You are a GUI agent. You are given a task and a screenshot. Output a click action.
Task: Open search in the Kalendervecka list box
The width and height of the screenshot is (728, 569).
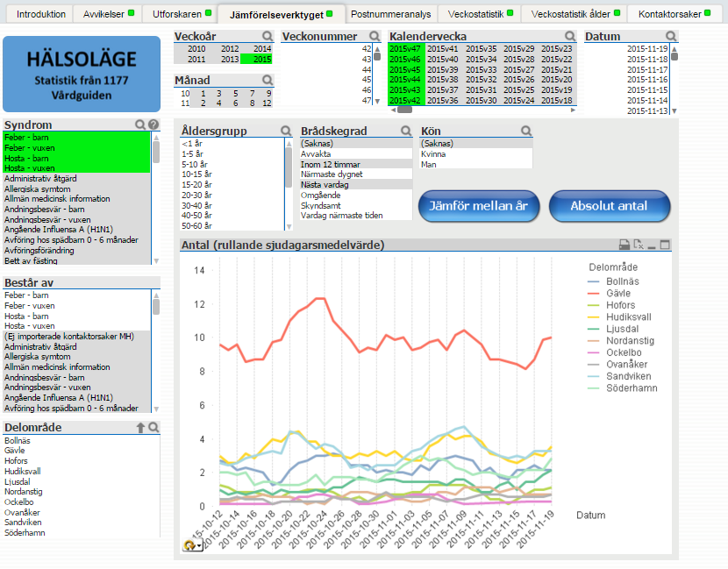(570, 36)
